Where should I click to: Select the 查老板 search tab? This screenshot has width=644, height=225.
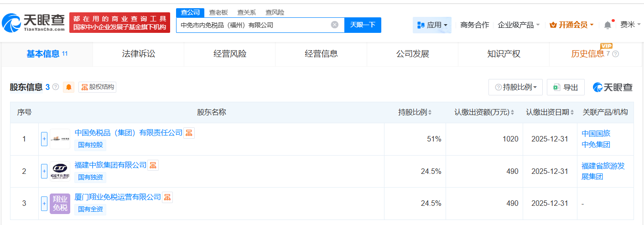click(x=218, y=12)
